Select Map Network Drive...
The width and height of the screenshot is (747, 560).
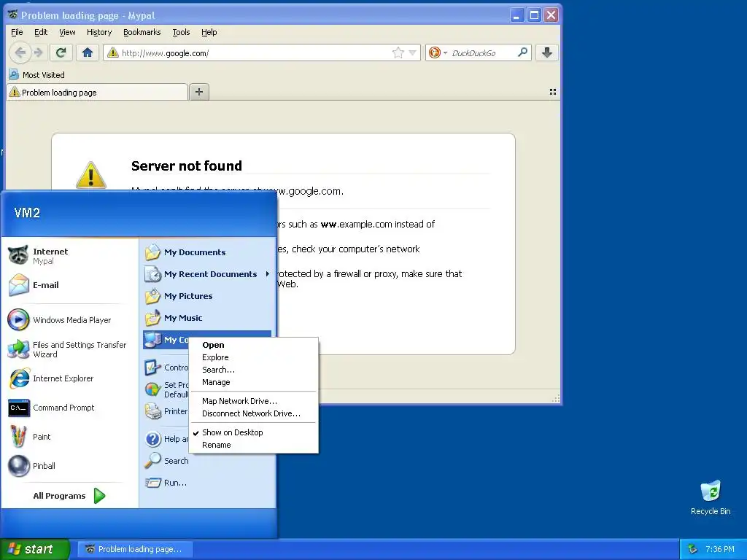point(253,401)
